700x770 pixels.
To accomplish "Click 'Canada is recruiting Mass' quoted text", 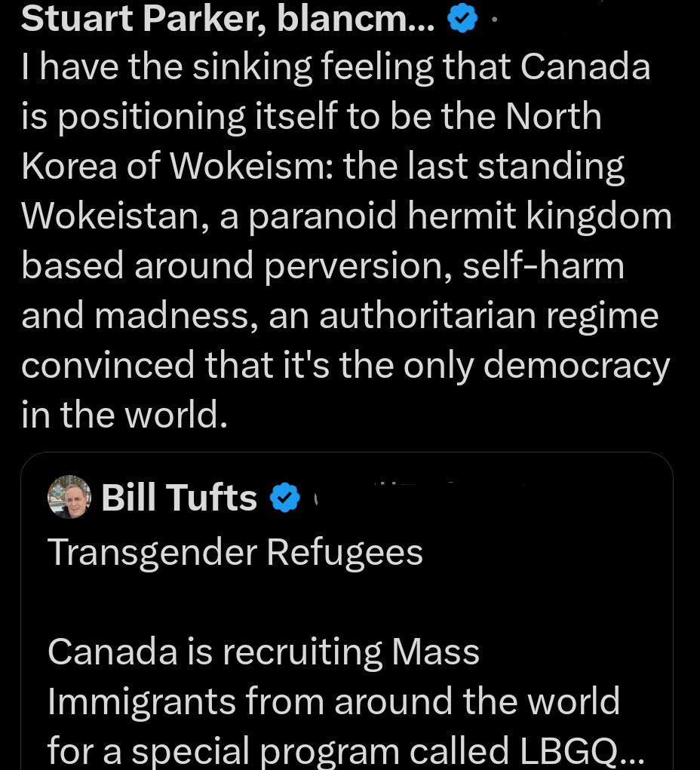I will [x=262, y=651].
